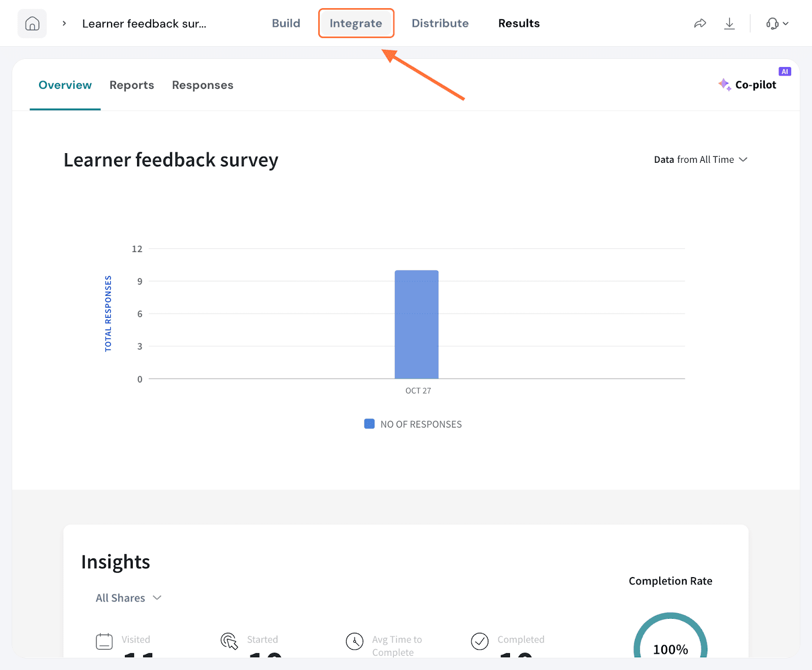Click the Avg Time clock icon
The height and width of the screenshot is (670, 812).
click(355, 642)
